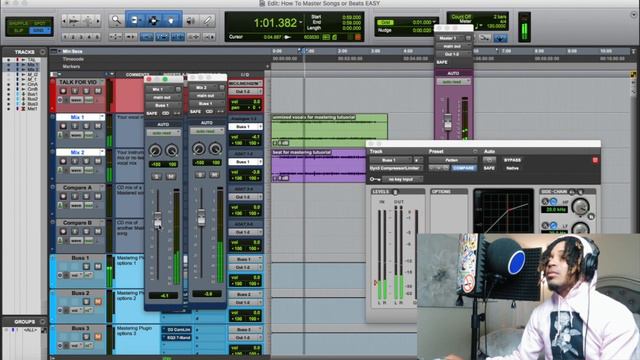Viewport: 640px width, 360px height.
Task: Select the Selector tool
Action: [x=153, y=20]
